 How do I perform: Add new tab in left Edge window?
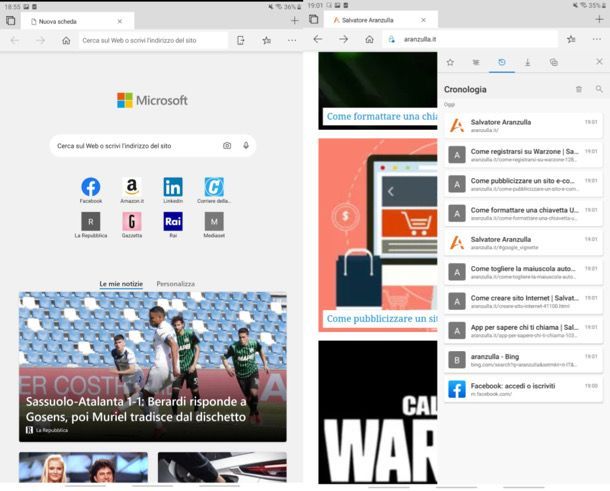pyautogui.click(x=294, y=21)
